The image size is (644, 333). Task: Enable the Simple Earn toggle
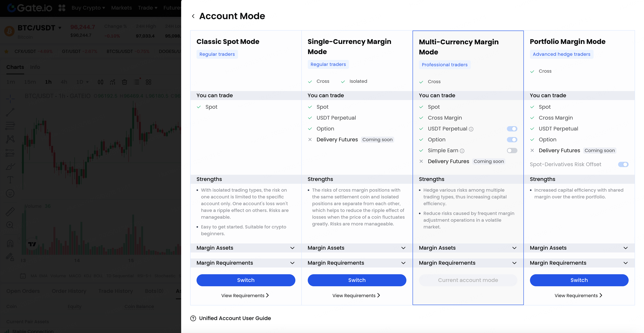[x=512, y=151]
